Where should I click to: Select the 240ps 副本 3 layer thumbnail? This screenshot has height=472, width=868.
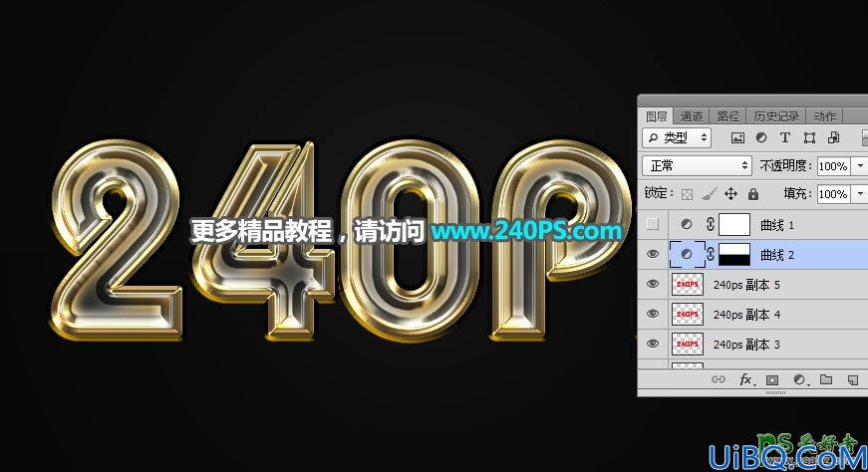point(687,345)
